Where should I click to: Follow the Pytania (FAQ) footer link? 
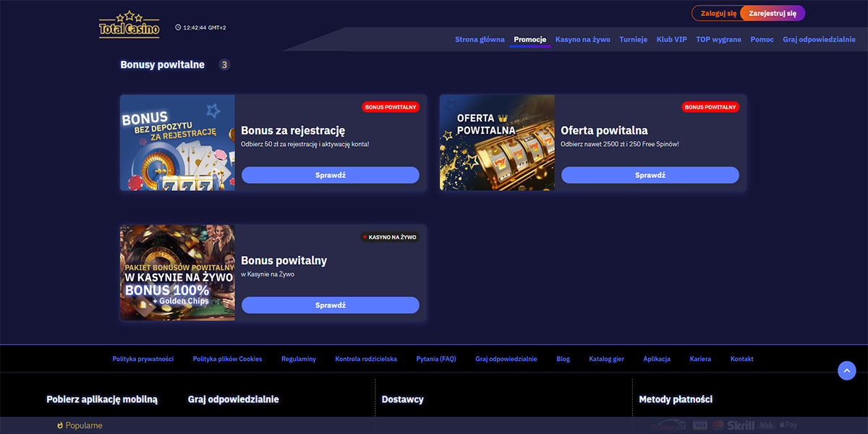pyautogui.click(x=436, y=359)
